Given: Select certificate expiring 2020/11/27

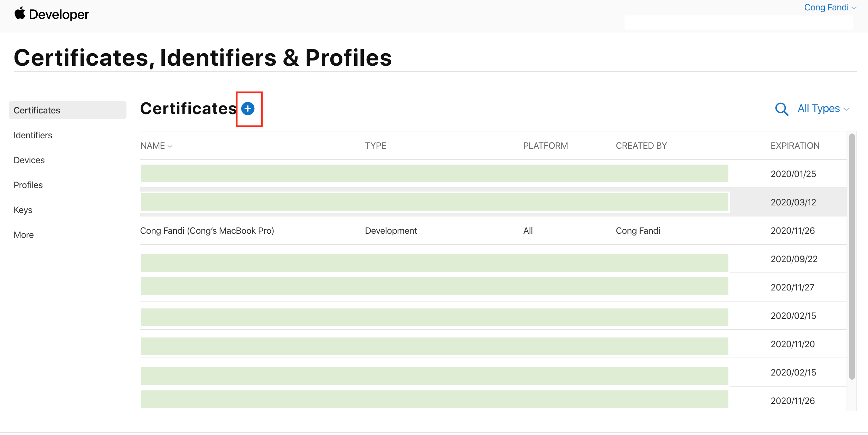Looking at the screenshot, I should (x=792, y=287).
